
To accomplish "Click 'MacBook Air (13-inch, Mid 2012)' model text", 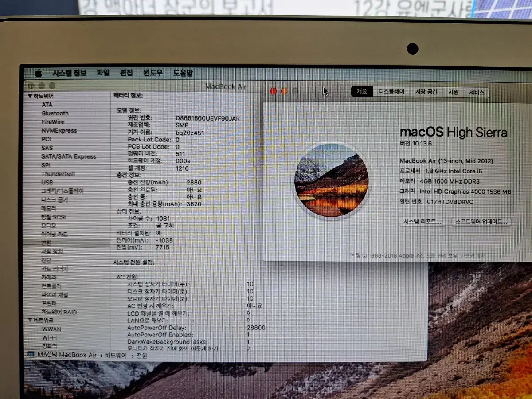I will pos(446,160).
